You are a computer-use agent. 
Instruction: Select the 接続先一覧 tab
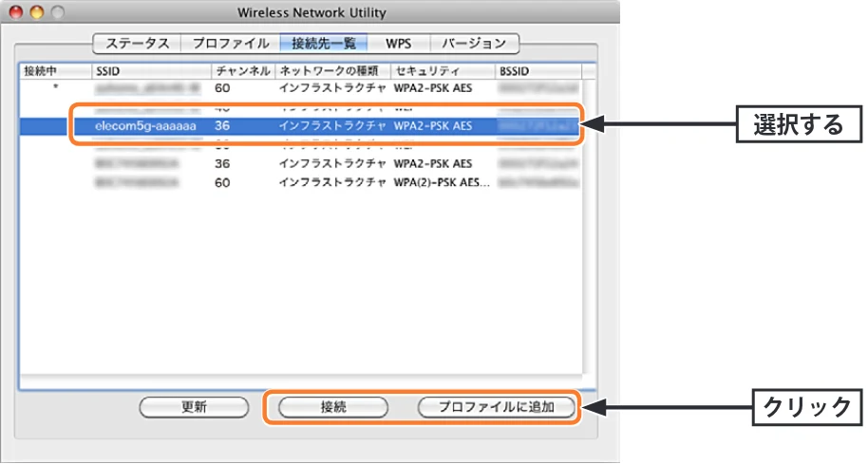[324, 43]
